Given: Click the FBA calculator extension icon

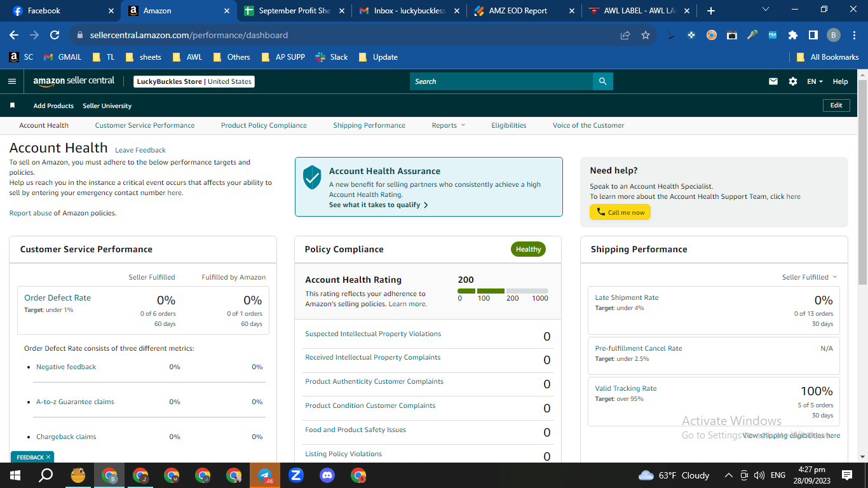Looking at the screenshot, I should point(773,35).
